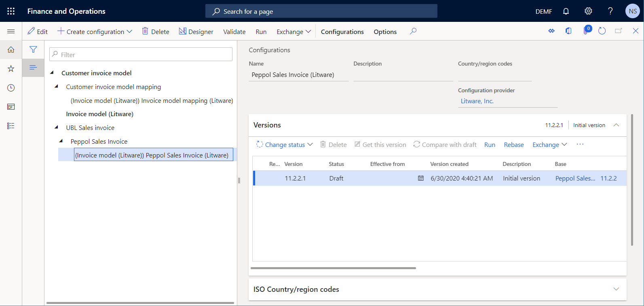
Task: Click the tree Filter input field
Action: (x=141, y=55)
